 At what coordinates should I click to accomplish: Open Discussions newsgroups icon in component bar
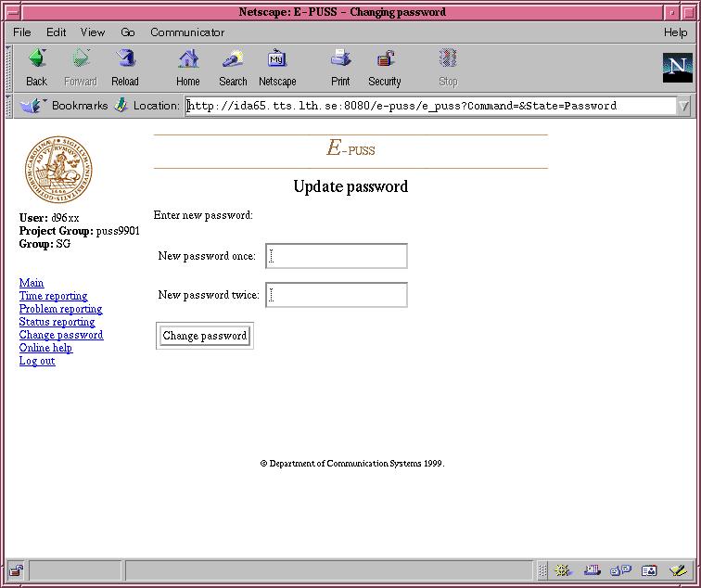pos(620,570)
